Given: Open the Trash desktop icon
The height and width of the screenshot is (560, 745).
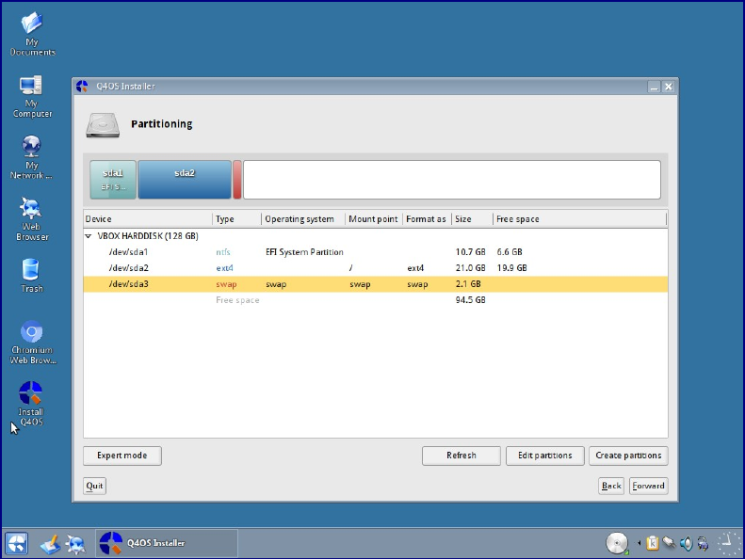Looking at the screenshot, I should tap(31, 276).
